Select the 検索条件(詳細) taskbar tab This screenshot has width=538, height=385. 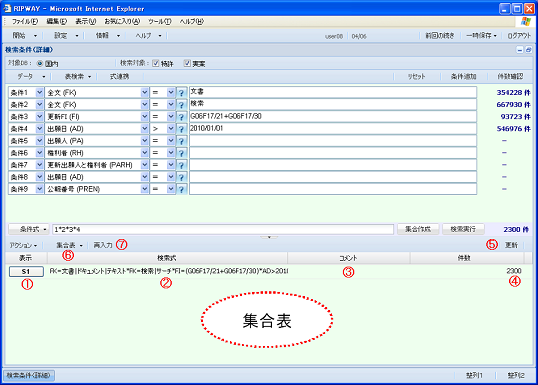(x=29, y=375)
